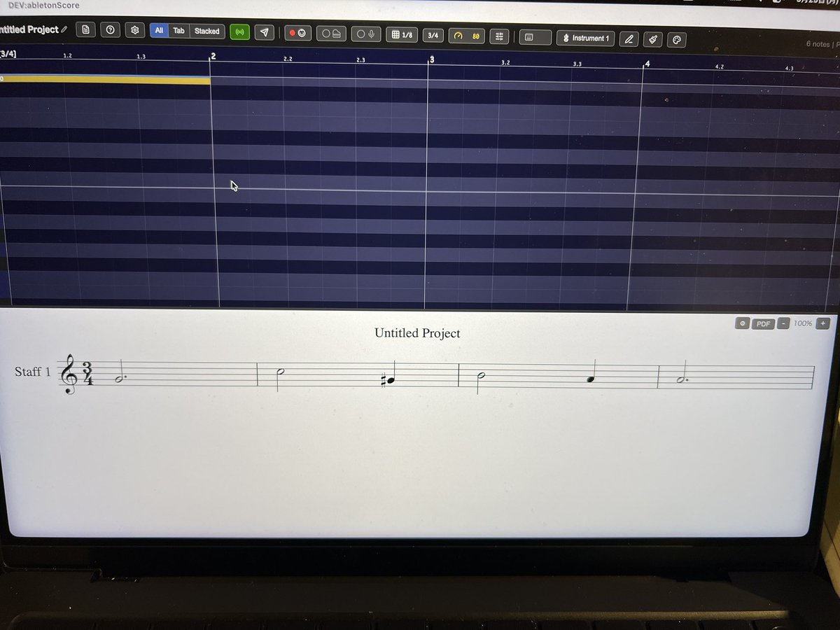Screen dimensions: 840x630
Task: Select the yellow note in piano roll
Action: click(x=105, y=80)
